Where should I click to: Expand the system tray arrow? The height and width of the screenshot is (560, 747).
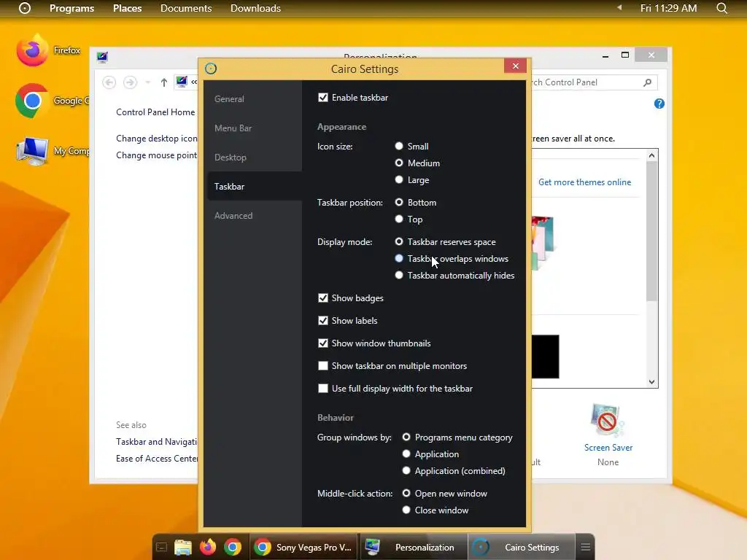tap(619, 7)
